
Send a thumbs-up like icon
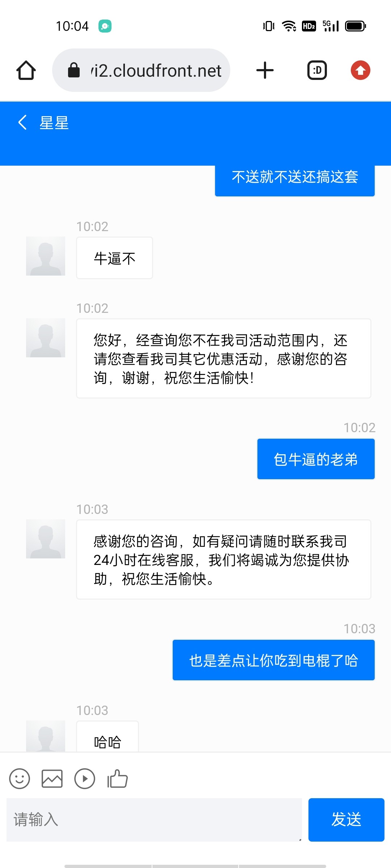[x=117, y=778]
